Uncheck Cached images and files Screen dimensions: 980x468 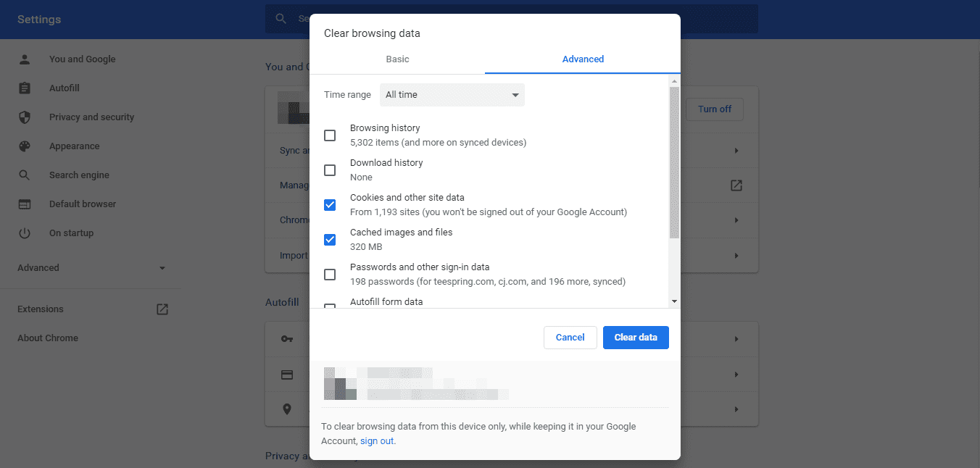pyautogui.click(x=330, y=240)
